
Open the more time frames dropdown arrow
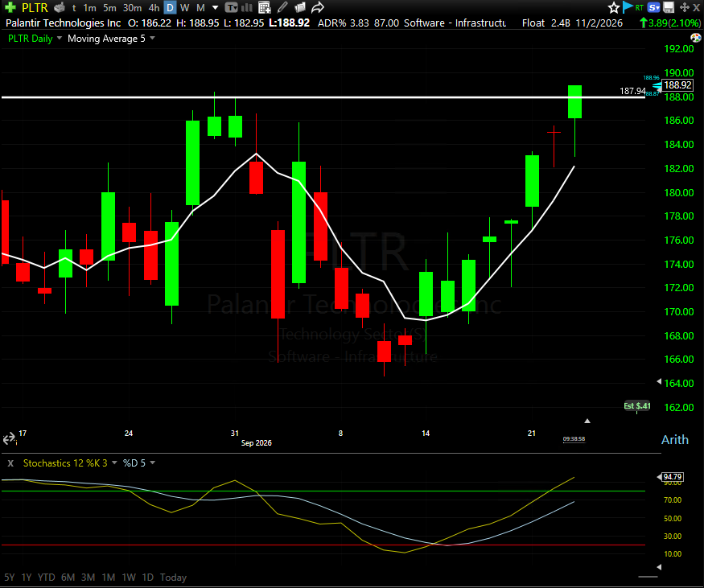point(216,7)
